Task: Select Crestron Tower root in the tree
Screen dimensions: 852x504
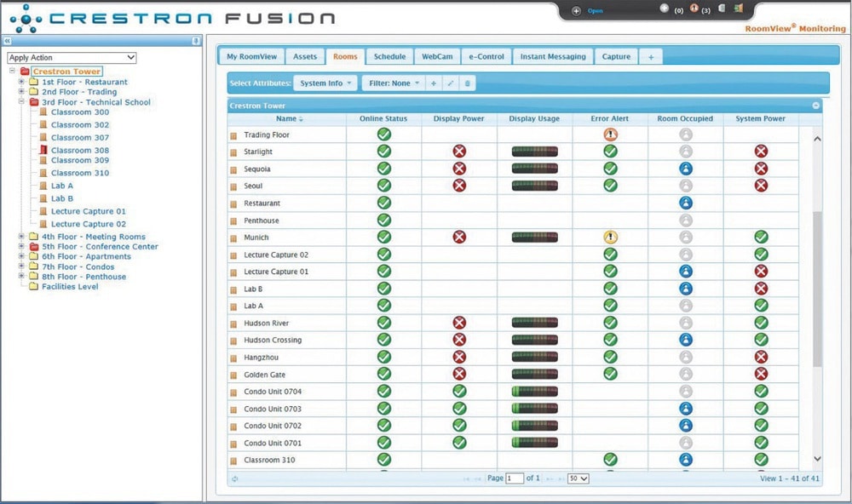Action: (x=66, y=72)
